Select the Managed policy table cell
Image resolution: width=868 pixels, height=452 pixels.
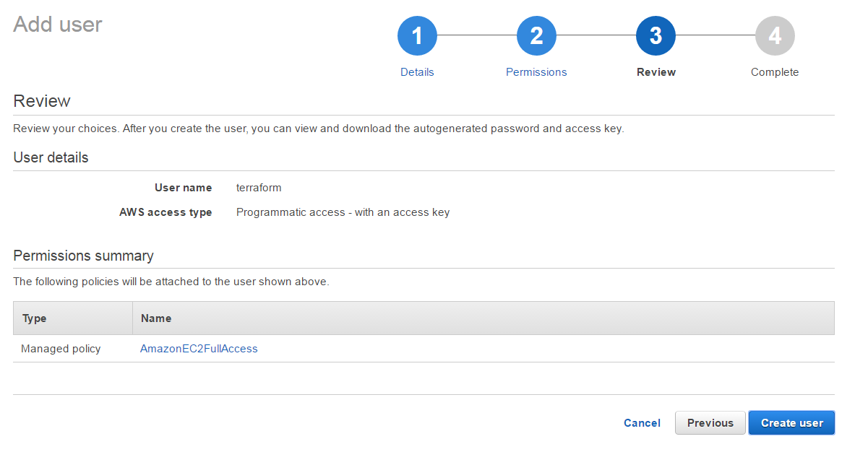tap(61, 349)
